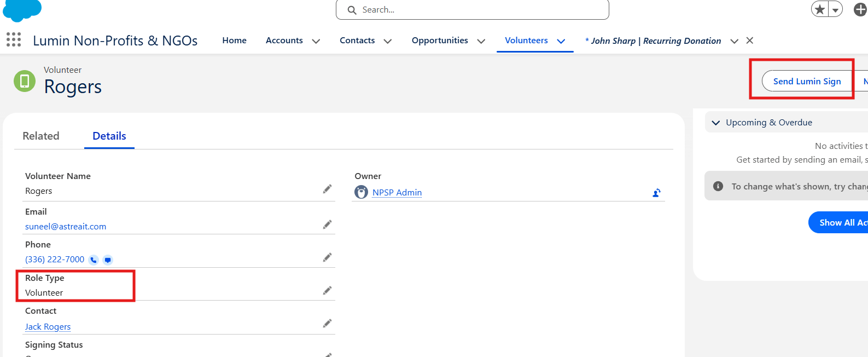Viewport: 868px width, 357px height.
Task: Click the SMS message icon beside phone
Action: click(108, 260)
